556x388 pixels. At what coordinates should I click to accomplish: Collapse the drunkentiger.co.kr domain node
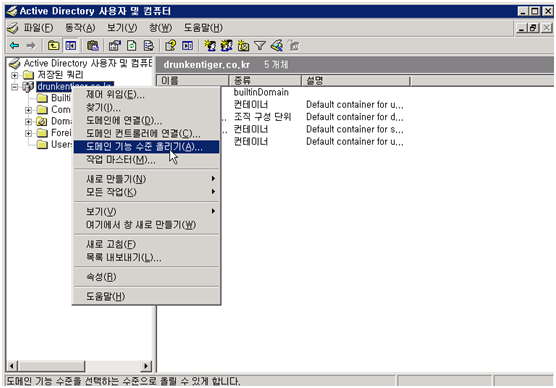pos(15,87)
